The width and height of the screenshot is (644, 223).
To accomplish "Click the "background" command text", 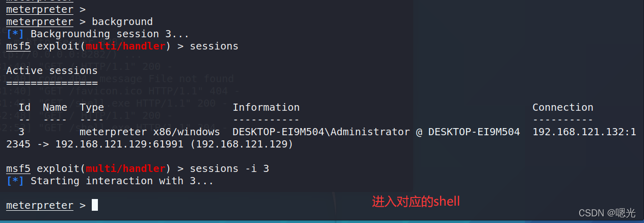I will point(122,21).
